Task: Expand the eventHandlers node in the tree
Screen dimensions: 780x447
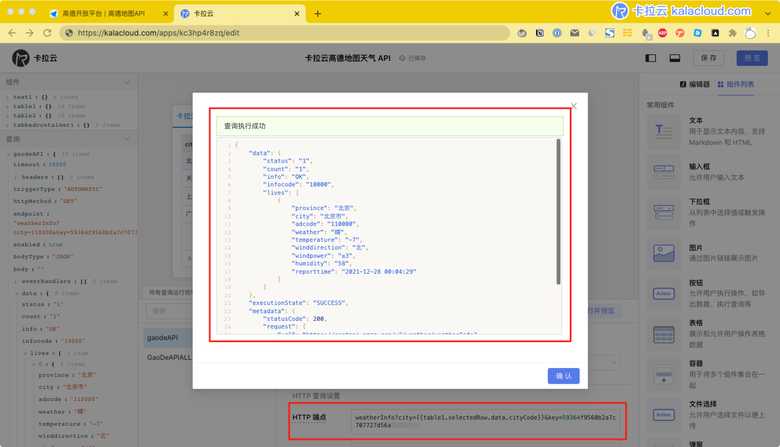Action: (x=16, y=281)
